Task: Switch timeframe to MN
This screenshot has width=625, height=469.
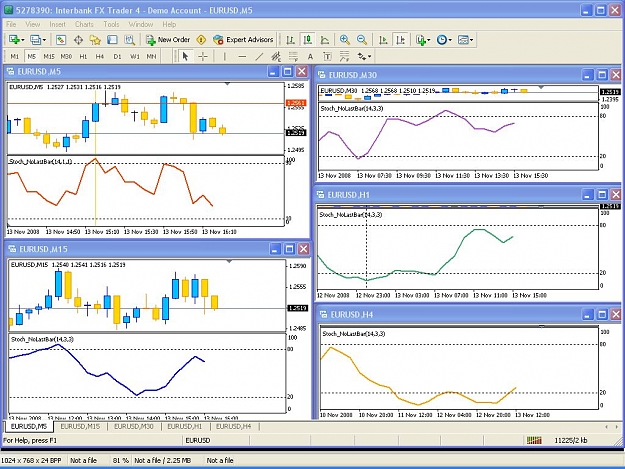Action: [151, 56]
